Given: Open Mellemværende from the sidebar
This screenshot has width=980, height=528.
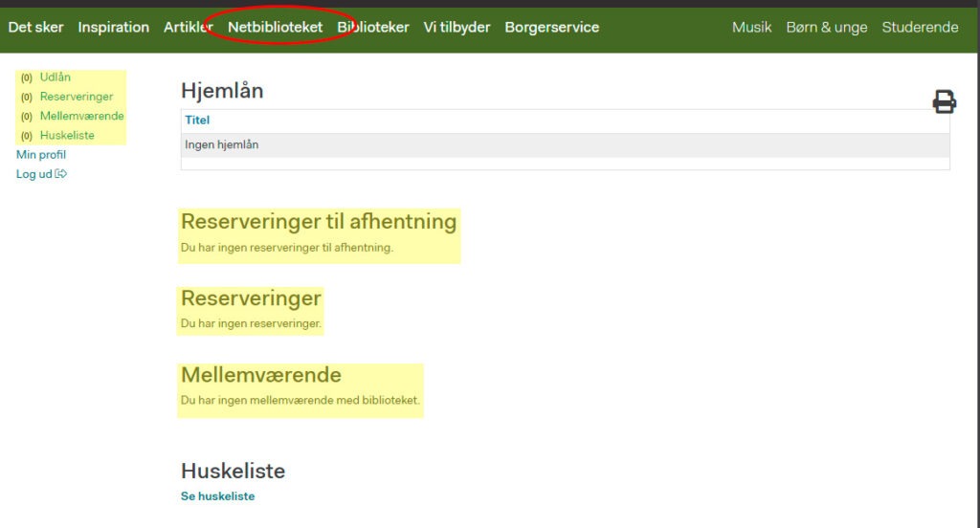Looking at the screenshot, I should (x=81, y=116).
